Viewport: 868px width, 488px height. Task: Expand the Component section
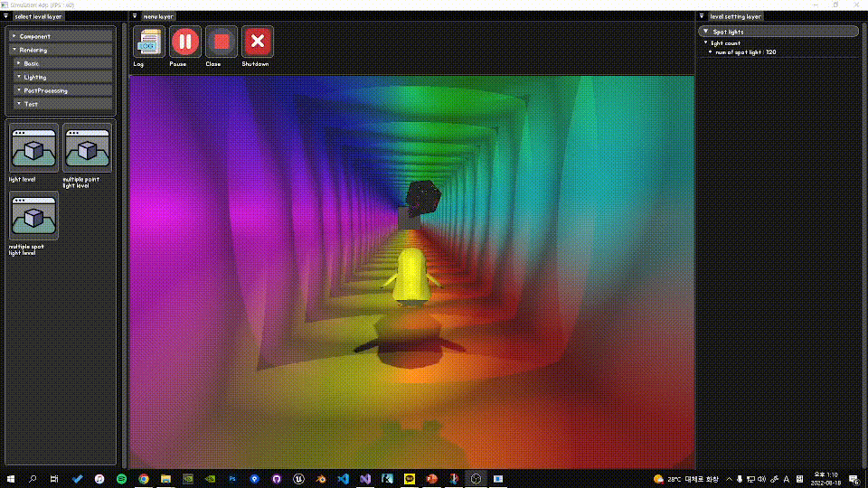click(61, 36)
